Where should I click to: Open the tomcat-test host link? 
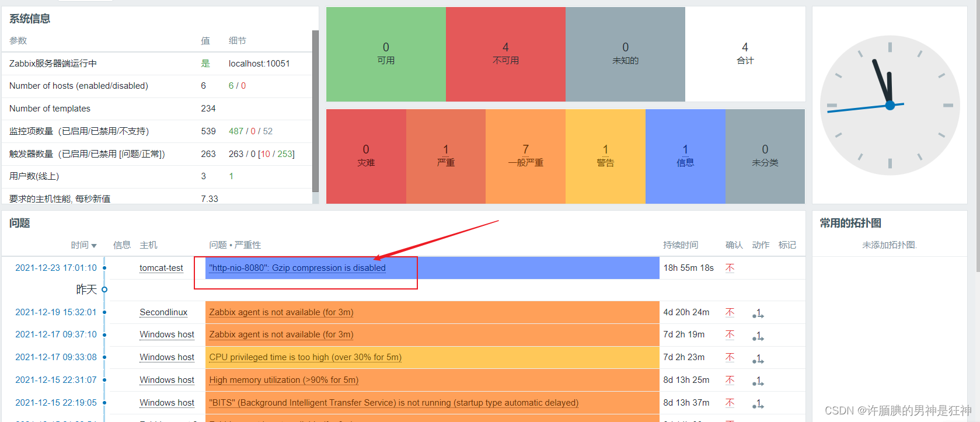[161, 268]
